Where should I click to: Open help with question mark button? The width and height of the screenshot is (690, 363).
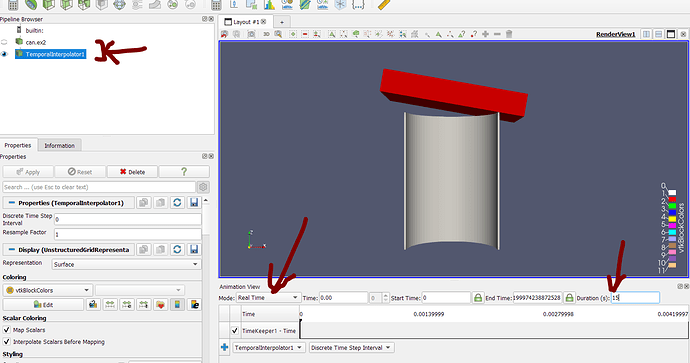tap(184, 172)
